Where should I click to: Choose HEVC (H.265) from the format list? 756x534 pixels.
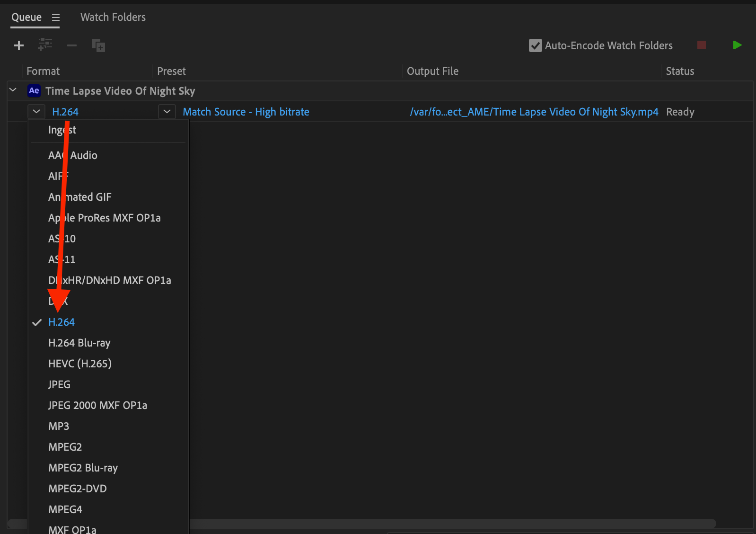80,364
